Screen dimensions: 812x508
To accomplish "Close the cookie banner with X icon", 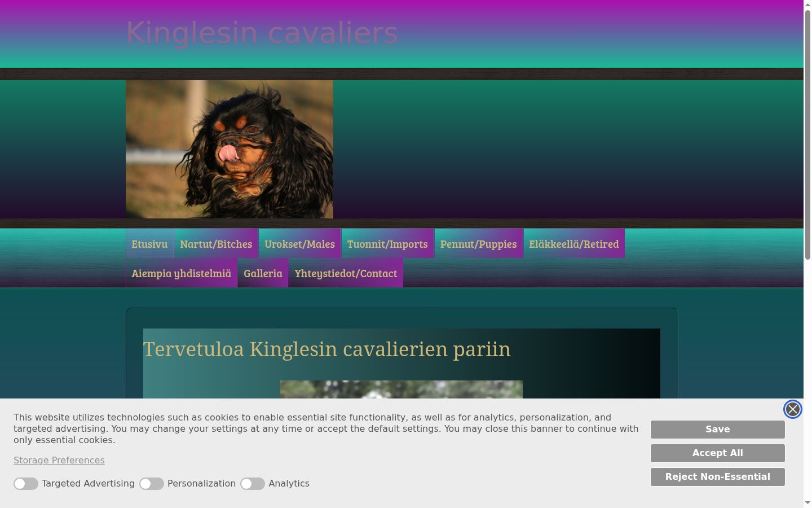I will [792, 409].
